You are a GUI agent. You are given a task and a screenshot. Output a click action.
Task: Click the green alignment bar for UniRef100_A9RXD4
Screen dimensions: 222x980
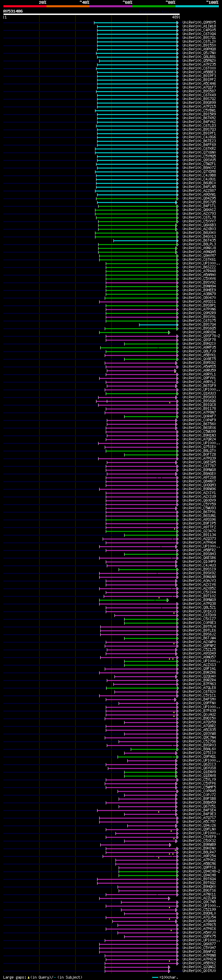134,332
